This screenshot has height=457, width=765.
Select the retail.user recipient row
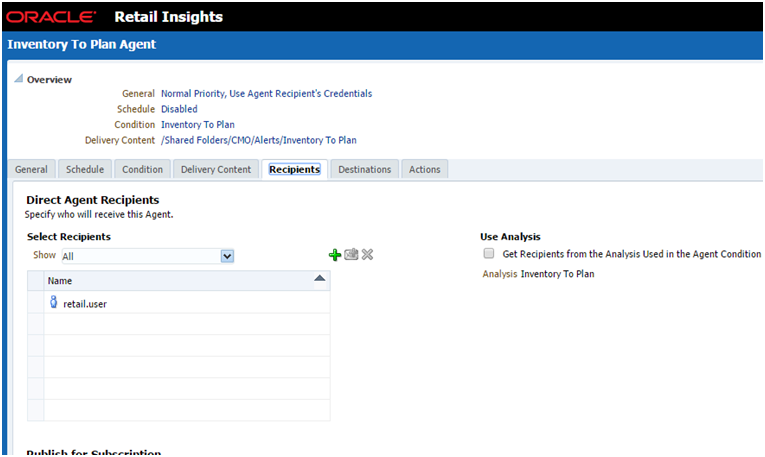(187, 302)
